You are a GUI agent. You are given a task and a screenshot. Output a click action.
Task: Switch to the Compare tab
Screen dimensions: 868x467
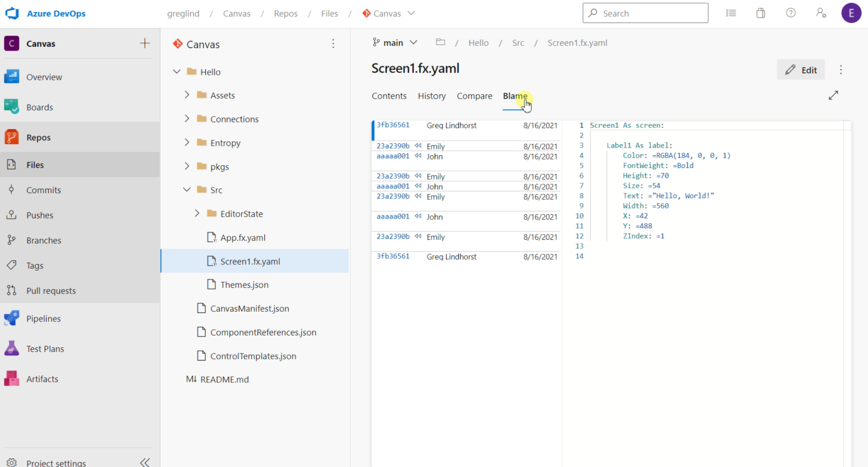474,96
